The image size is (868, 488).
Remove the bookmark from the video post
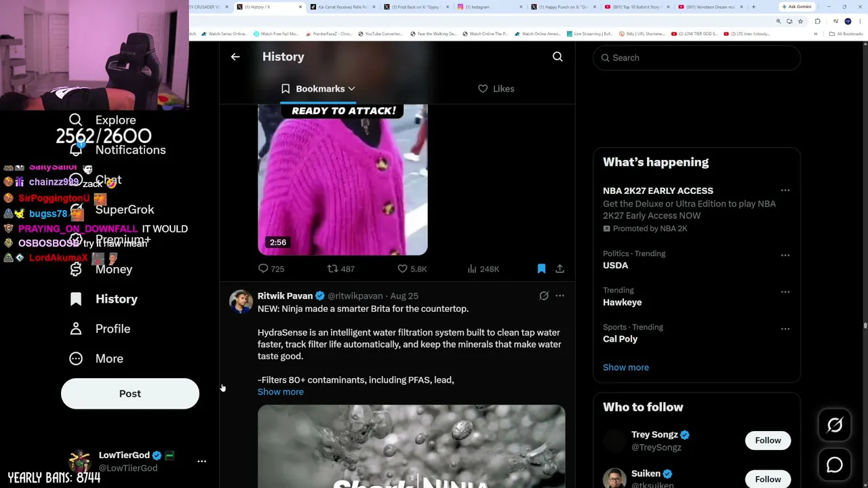(x=541, y=269)
